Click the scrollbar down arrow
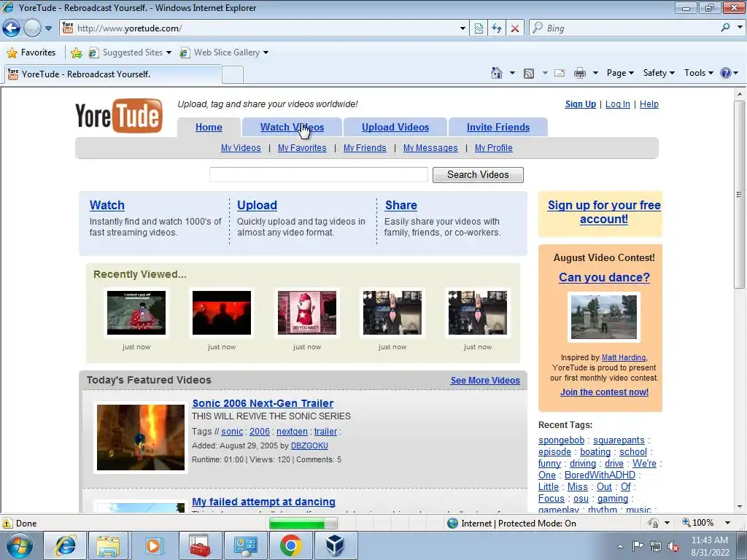The image size is (747, 560). point(739,507)
